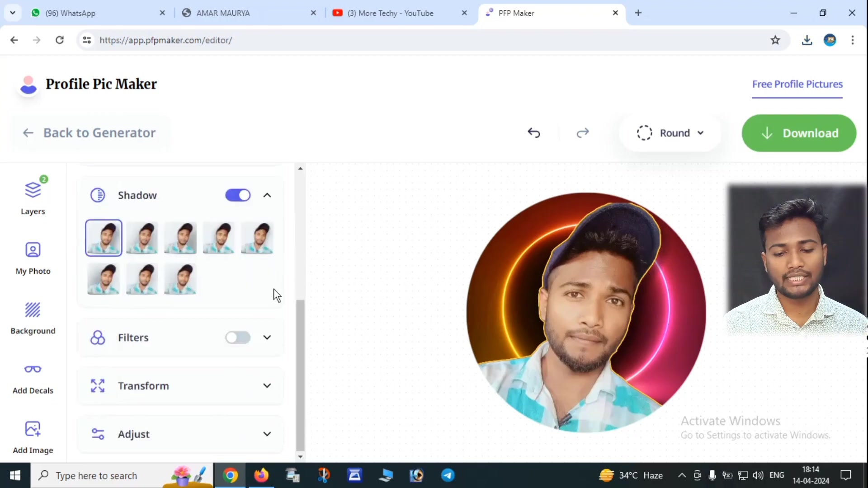Expand the Transform section chevron

tap(267, 386)
